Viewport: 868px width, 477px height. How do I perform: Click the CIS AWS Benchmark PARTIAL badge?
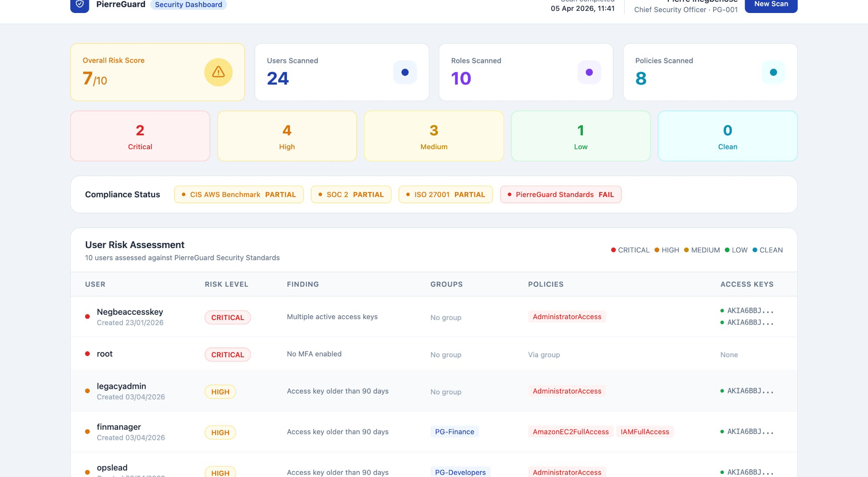(x=239, y=195)
